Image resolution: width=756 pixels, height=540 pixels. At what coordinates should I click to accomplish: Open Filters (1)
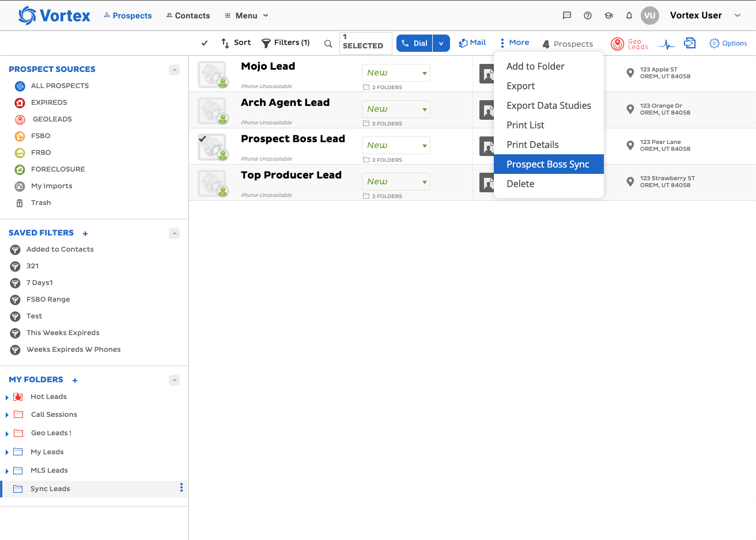pos(286,43)
